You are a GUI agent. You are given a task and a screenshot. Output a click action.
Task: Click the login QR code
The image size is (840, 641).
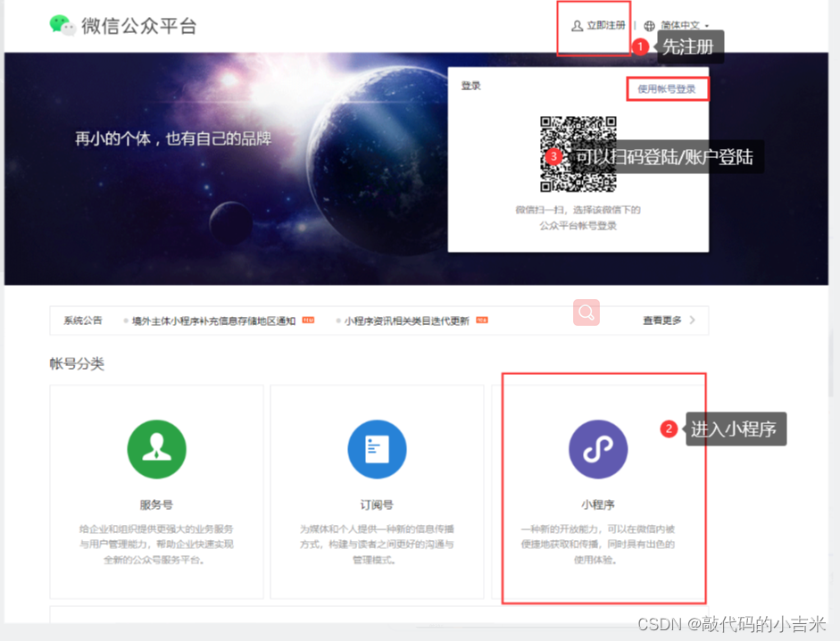578,154
